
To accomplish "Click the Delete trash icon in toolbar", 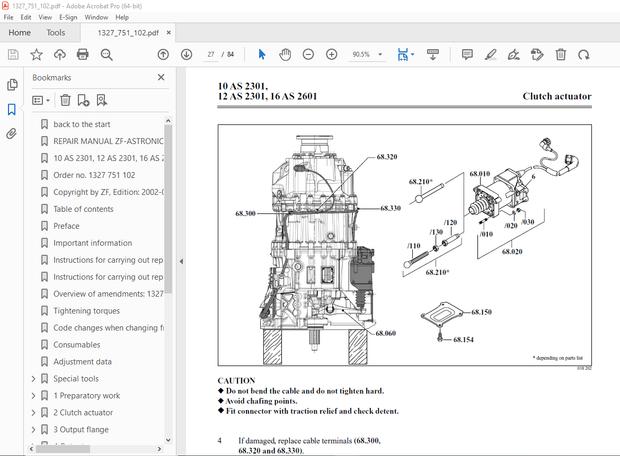I will [x=561, y=54].
